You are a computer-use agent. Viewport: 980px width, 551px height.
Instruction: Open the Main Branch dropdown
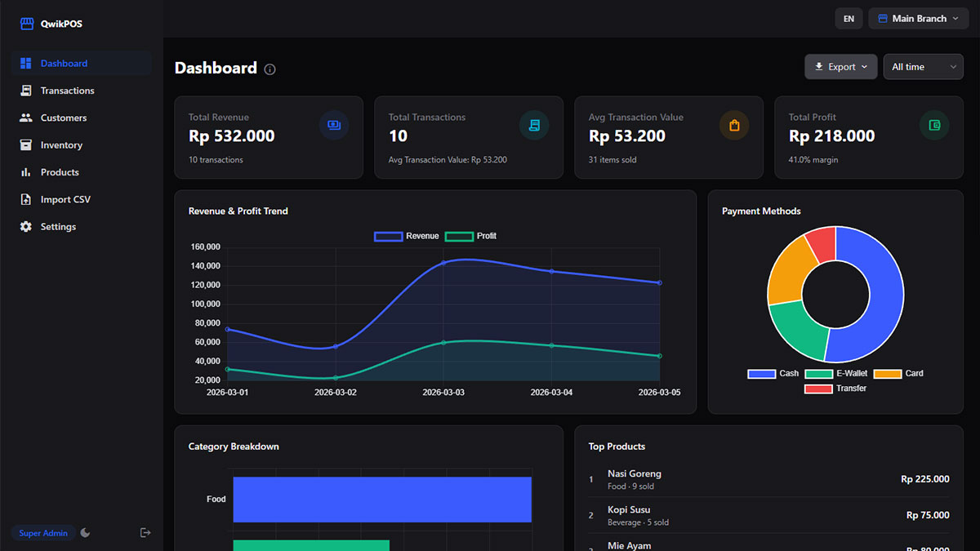[x=919, y=19]
